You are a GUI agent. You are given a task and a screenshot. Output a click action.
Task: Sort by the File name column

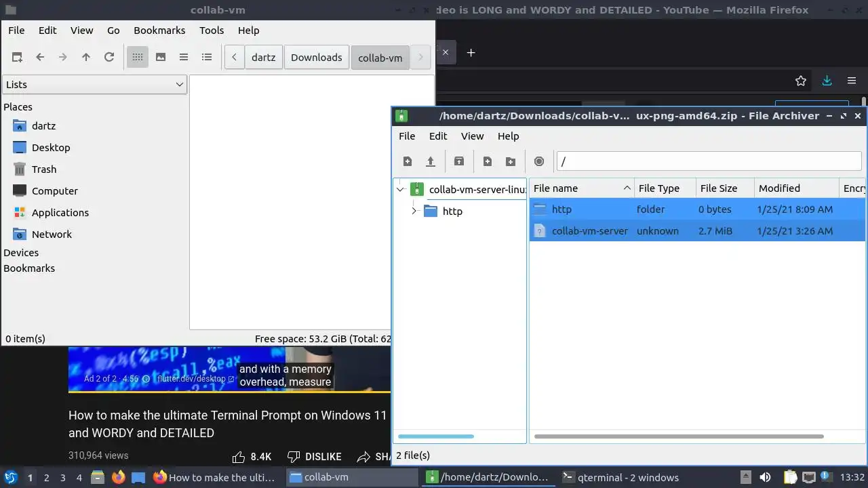point(583,188)
